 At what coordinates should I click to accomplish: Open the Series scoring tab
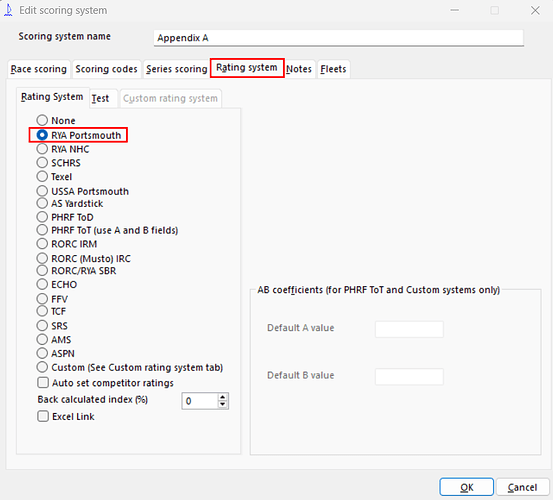[177, 69]
